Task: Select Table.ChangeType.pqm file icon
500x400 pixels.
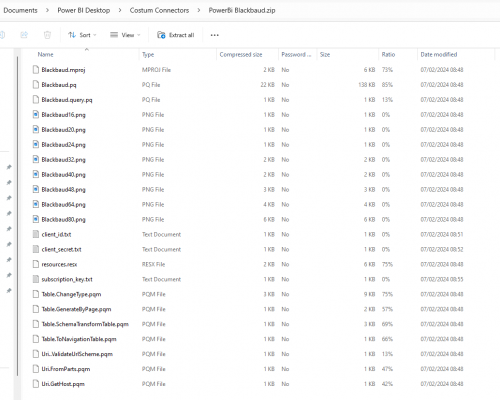Action: tap(36, 294)
